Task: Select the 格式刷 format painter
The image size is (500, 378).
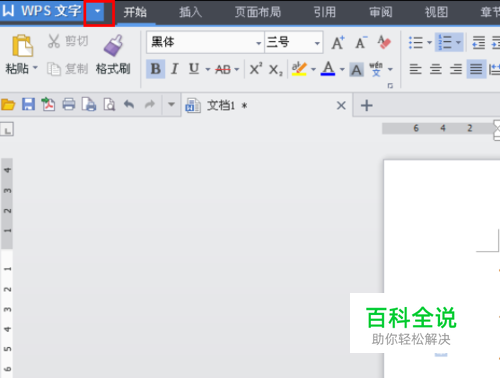Action: coord(113,55)
